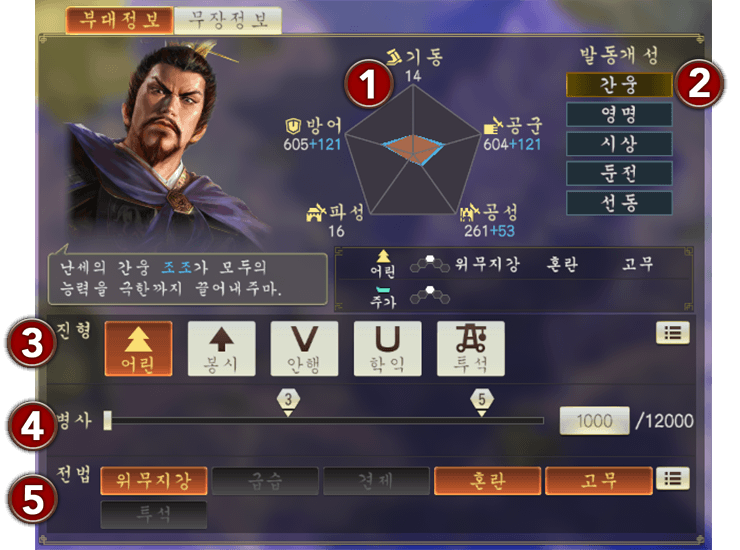
Task: Enable the 급습 tactic
Action: tap(265, 481)
